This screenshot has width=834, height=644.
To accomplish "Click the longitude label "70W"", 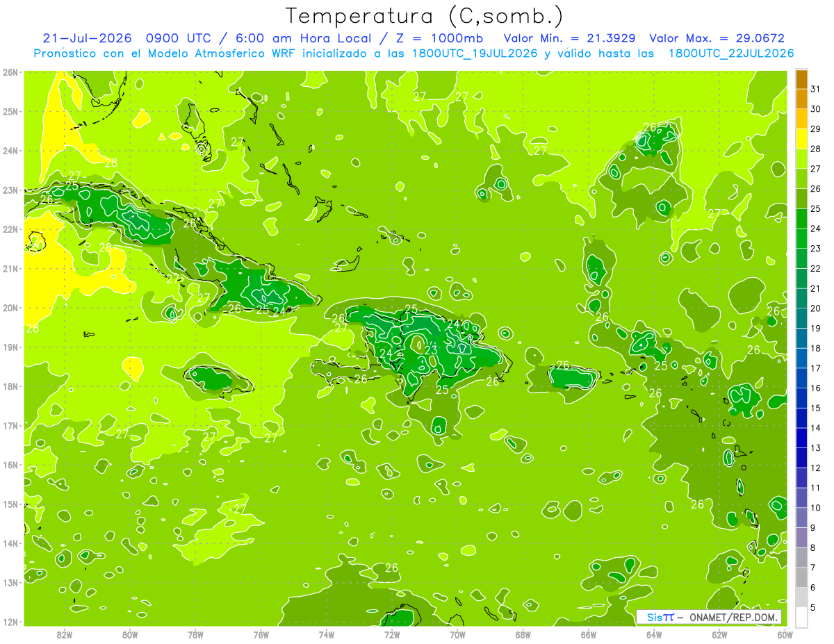I will click(x=457, y=634).
